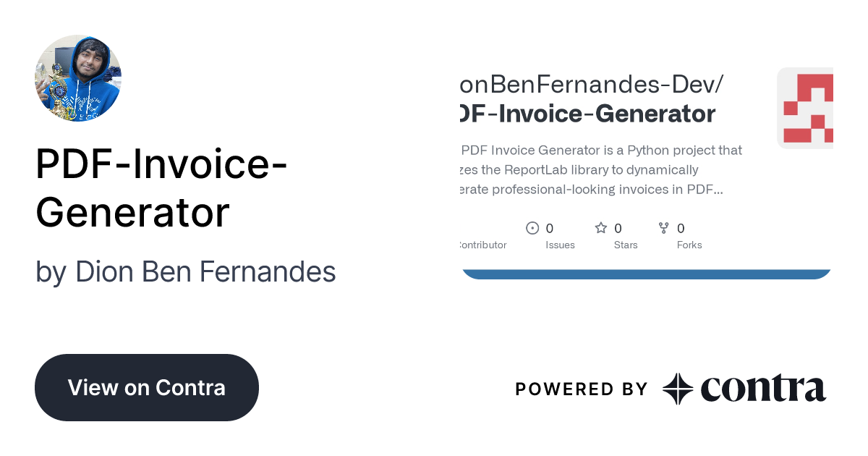This screenshot has height=456, width=868.
Task: Click the Stars star icon
Action: click(601, 228)
